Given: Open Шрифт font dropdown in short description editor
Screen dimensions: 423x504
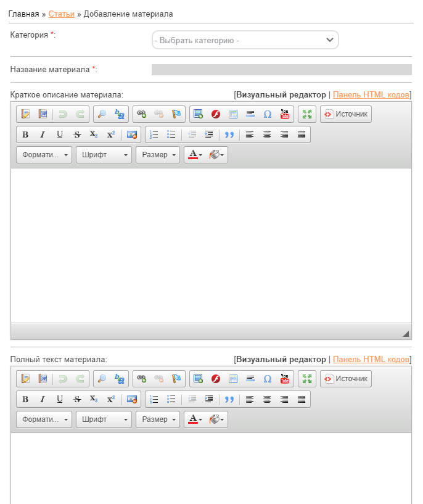Looking at the screenshot, I should coord(104,155).
